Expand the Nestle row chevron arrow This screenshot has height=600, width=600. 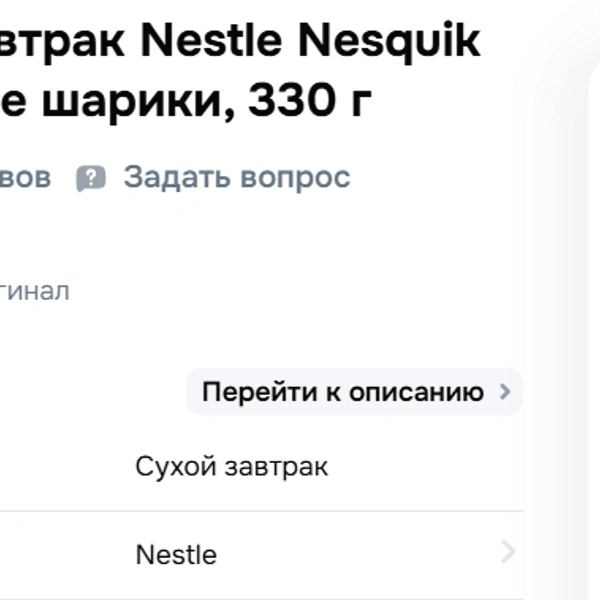(508, 553)
